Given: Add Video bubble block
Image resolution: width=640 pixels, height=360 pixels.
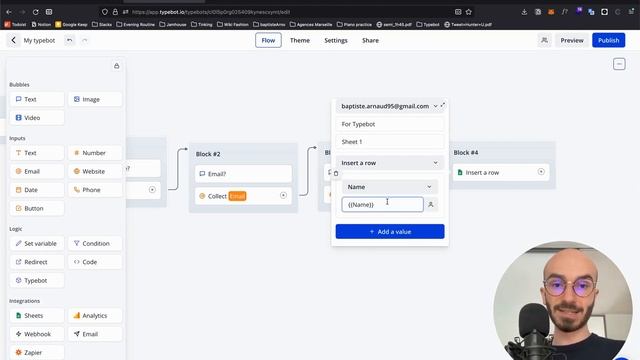Looking at the screenshot, I should click(x=37, y=118).
